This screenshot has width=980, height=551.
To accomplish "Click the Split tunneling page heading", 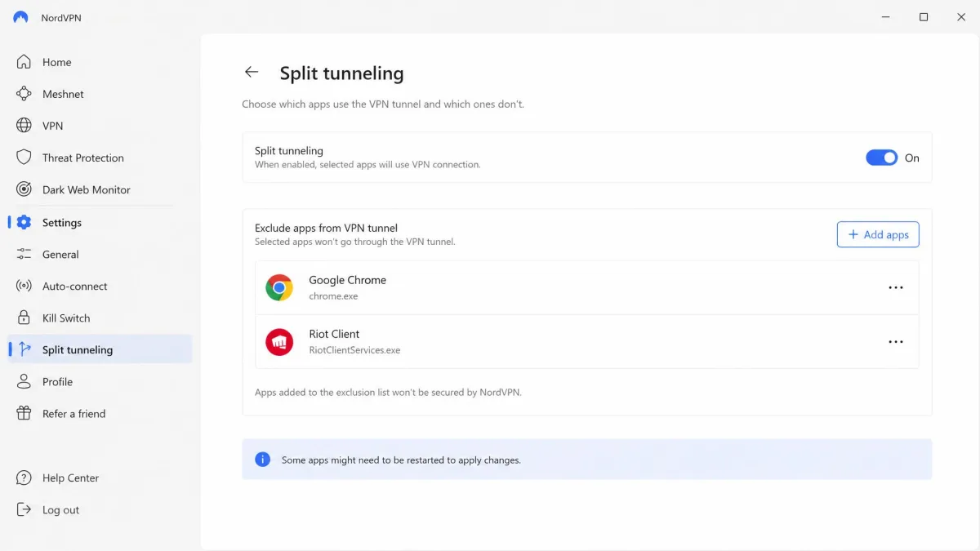I will 341,73.
